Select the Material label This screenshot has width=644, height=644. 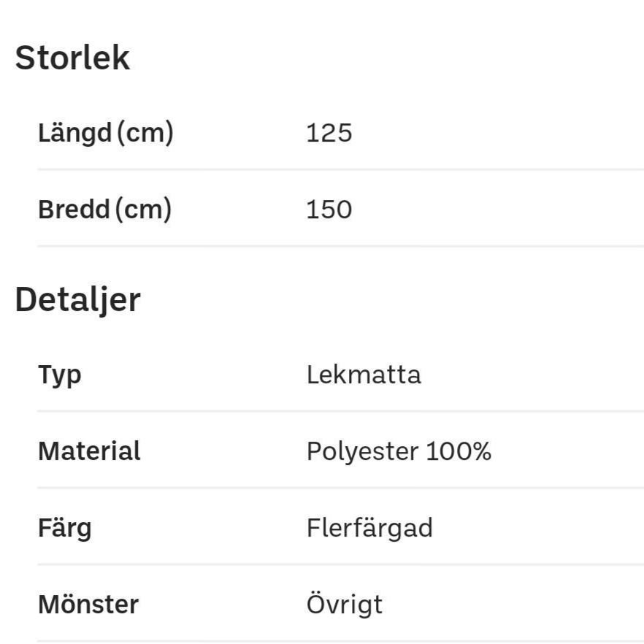tap(89, 451)
